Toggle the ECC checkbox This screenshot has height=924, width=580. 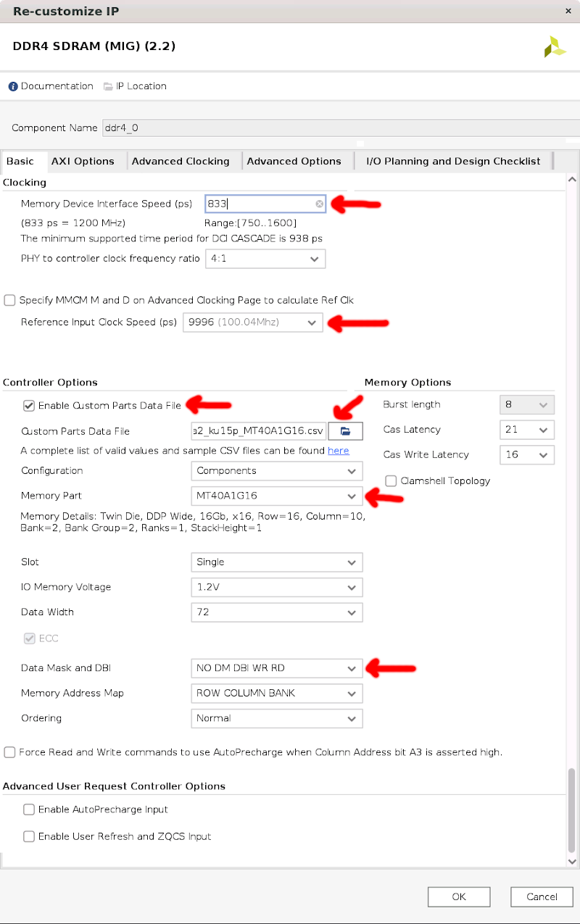(29, 638)
